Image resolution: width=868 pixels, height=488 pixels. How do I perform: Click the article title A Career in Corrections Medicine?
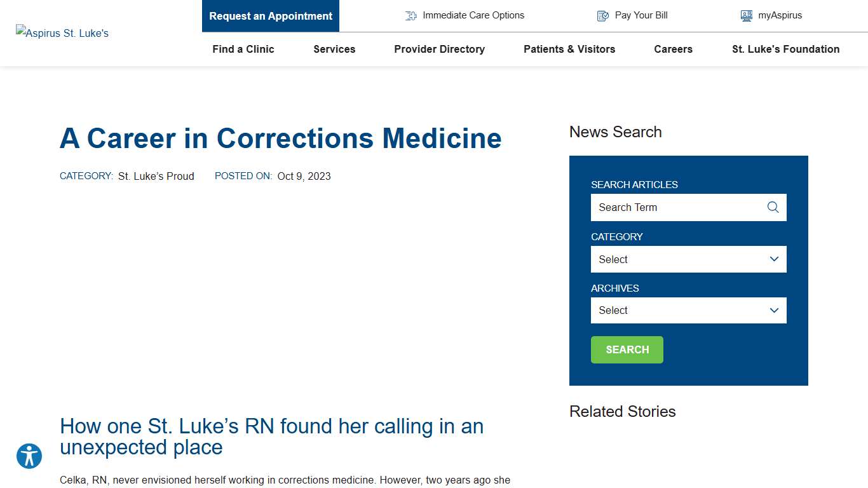tap(280, 138)
